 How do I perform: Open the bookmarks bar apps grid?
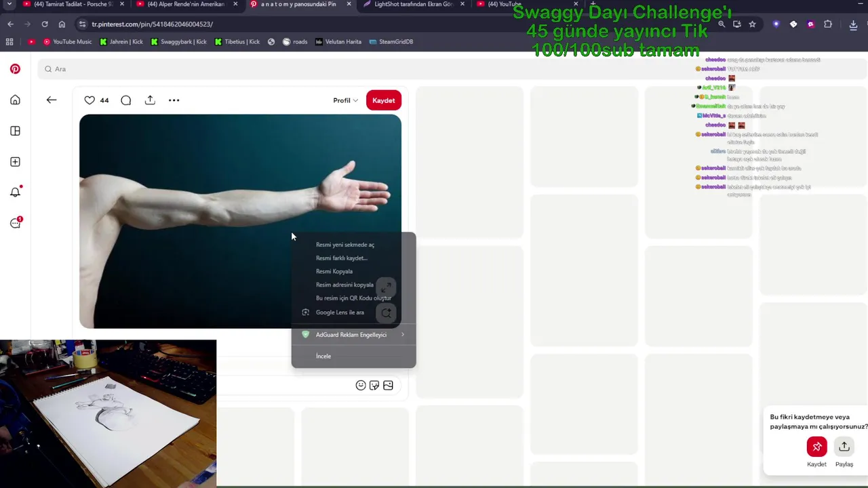9,42
